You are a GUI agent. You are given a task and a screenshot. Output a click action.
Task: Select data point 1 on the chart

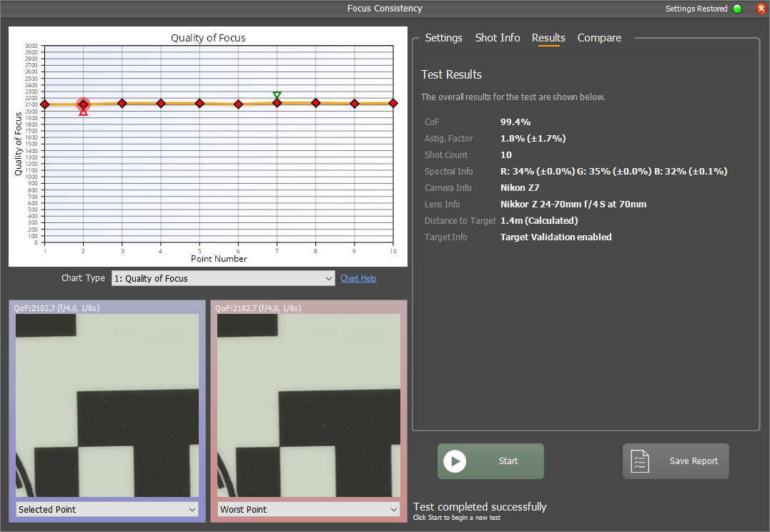[45, 104]
